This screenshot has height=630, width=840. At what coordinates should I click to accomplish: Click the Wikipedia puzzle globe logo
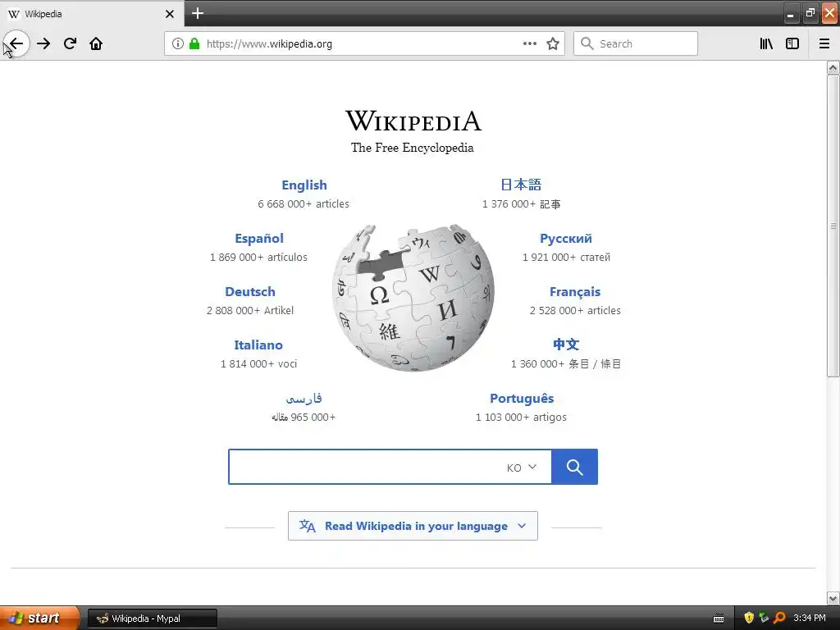click(413, 298)
